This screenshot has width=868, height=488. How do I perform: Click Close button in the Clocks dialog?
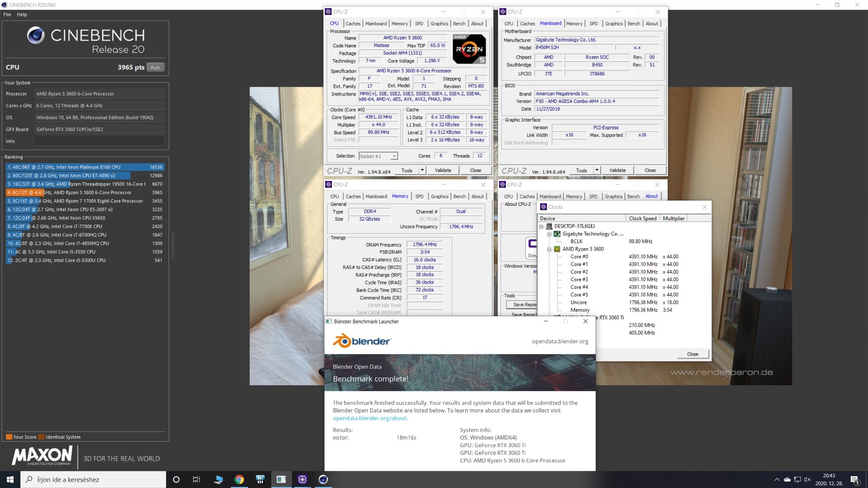click(693, 354)
